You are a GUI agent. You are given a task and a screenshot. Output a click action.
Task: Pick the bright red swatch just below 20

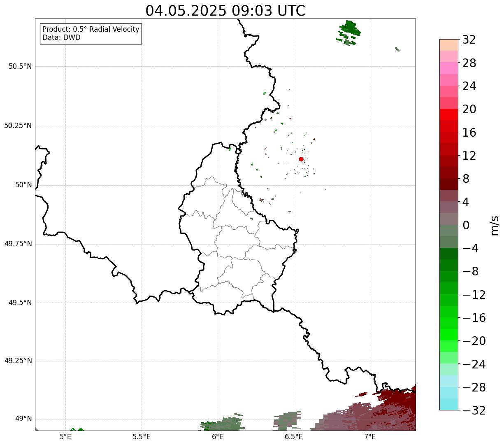point(449,114)
